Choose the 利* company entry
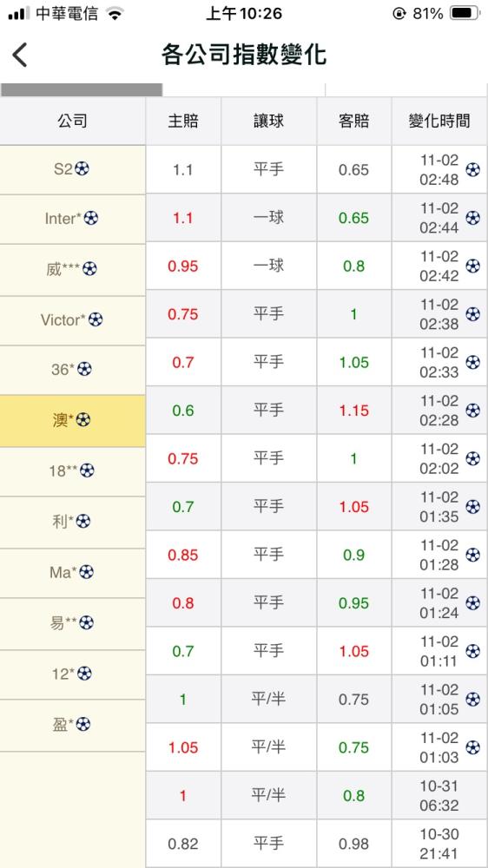 tap(73, 522)
